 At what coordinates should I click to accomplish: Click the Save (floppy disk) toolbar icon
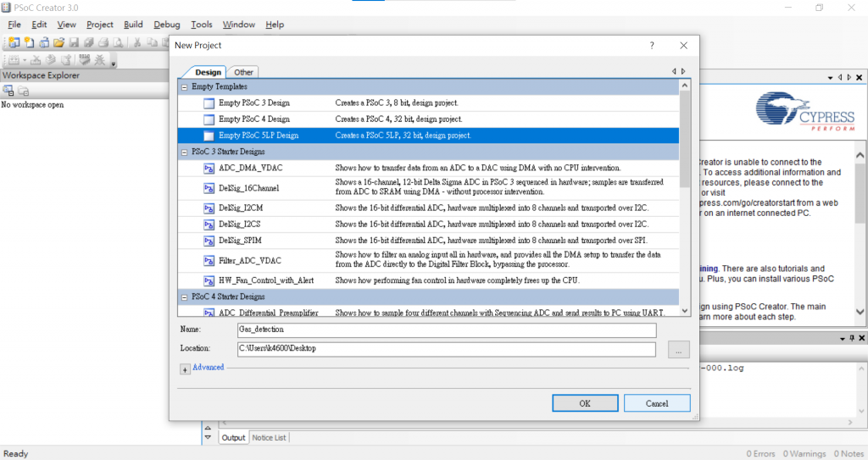(74, 42)
